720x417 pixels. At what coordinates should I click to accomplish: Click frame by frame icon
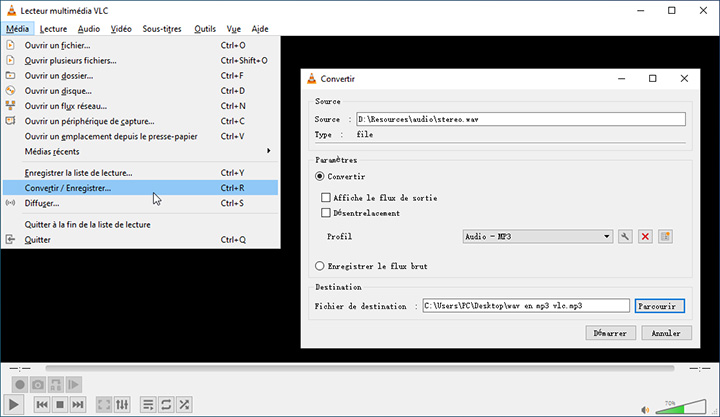coord(73,384)
